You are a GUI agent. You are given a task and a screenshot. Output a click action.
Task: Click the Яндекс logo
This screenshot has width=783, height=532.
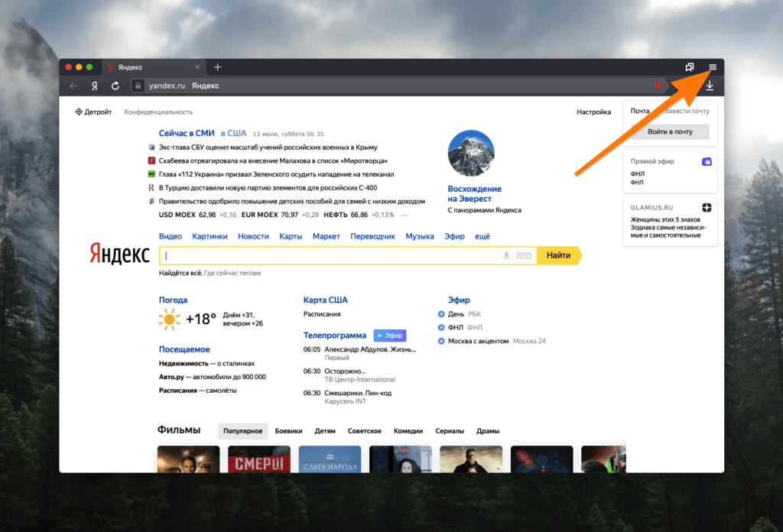[x=119, y=254]
